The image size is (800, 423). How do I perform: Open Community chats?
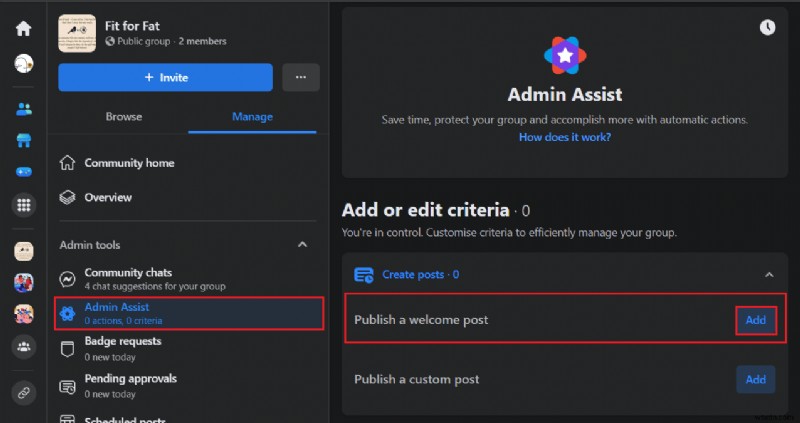click(189, 279)
